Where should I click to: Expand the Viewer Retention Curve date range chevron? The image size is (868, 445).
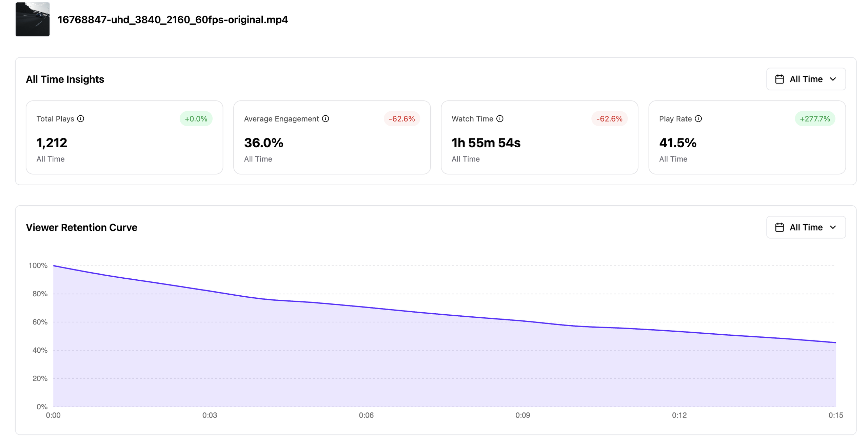pos(833,227)
